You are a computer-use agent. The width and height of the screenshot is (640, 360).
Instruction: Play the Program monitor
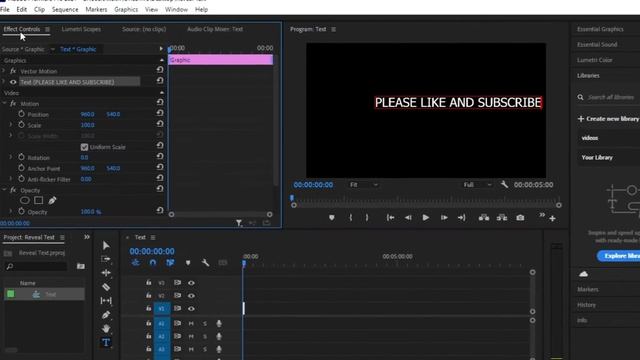425,218
